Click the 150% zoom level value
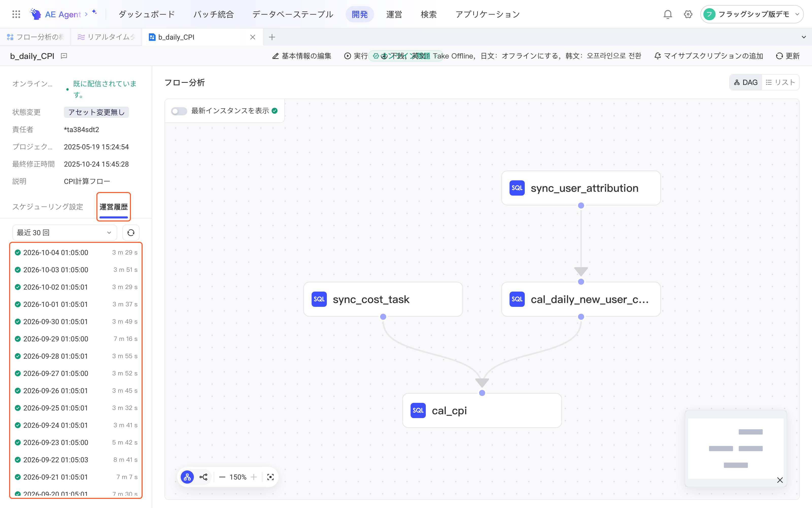The height and width of the screenshot is (508, 812). click(x=238, y=477)
